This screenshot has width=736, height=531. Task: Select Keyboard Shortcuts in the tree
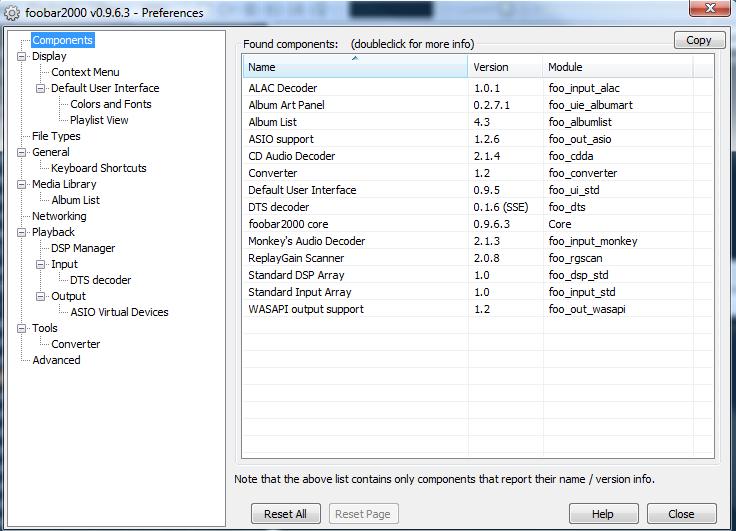(99, 168)
